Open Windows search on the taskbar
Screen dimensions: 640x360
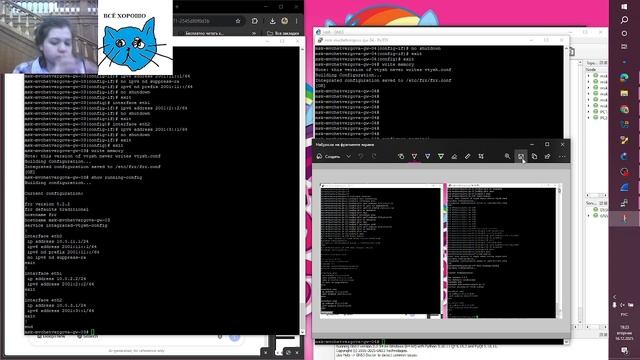624,20
